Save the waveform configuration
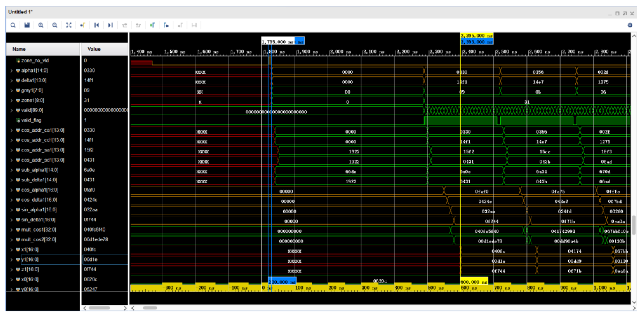This screenshot has height=315, width=644. click(x=27, y=25)
